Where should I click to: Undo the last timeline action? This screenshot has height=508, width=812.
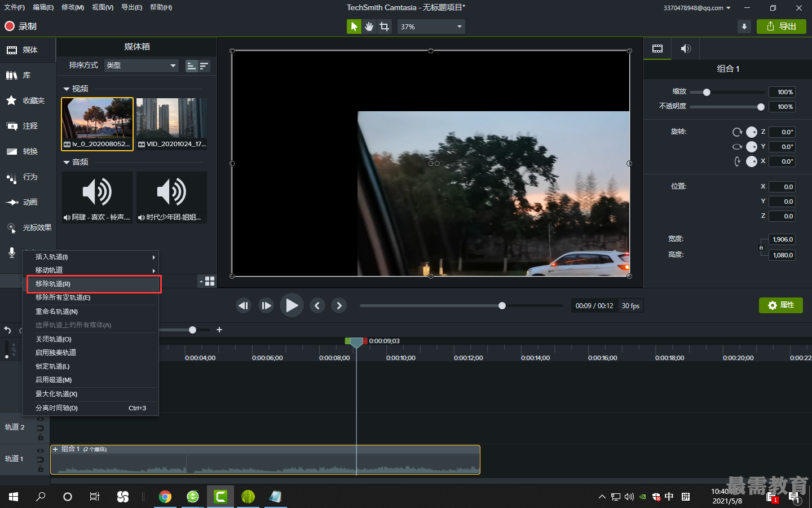[x=7, y=330]
